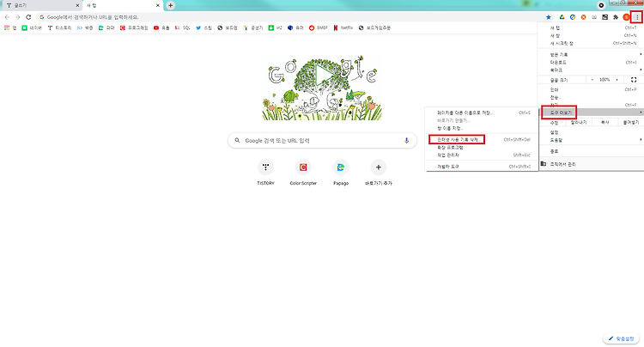Click 복사 in the edit row
Image resolution: width=644 pixels, height=347 pixels.
coord(605,122)
